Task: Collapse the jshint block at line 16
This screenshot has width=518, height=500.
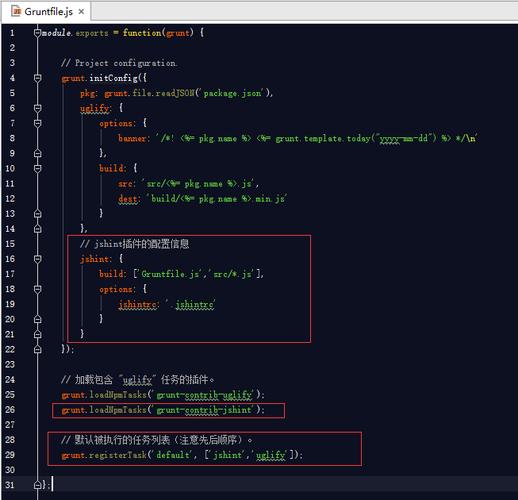Action: pos(38,259)
